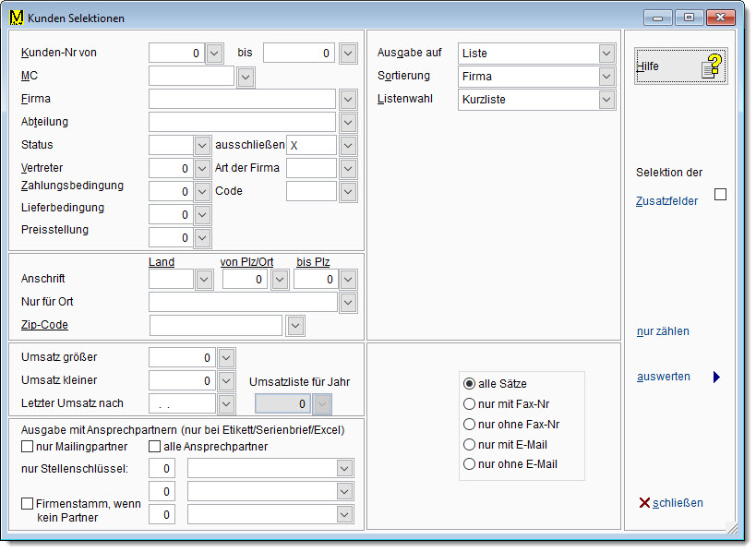Open the Ausgabe auf dropdown
Image resolution: width=756 pixels, height=552 pixels.
coord(606,54)
